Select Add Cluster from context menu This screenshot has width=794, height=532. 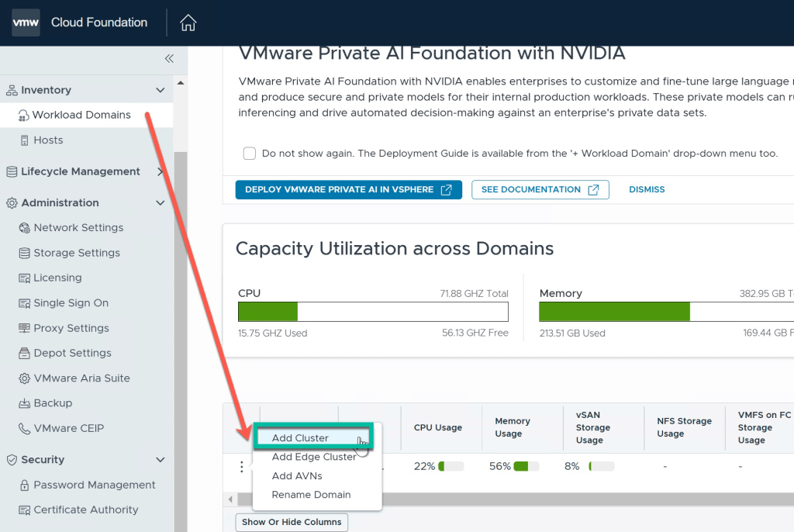tap(301, 438)
